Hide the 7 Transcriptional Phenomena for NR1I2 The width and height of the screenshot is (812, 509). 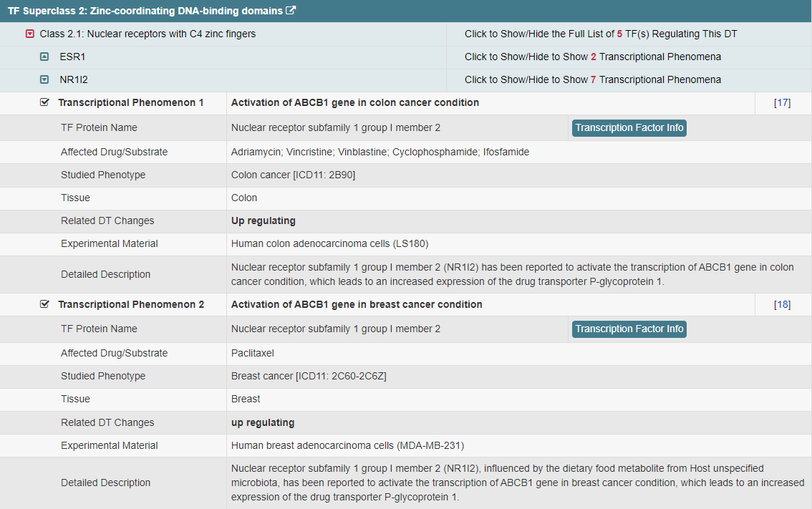[x=592, y=79]
